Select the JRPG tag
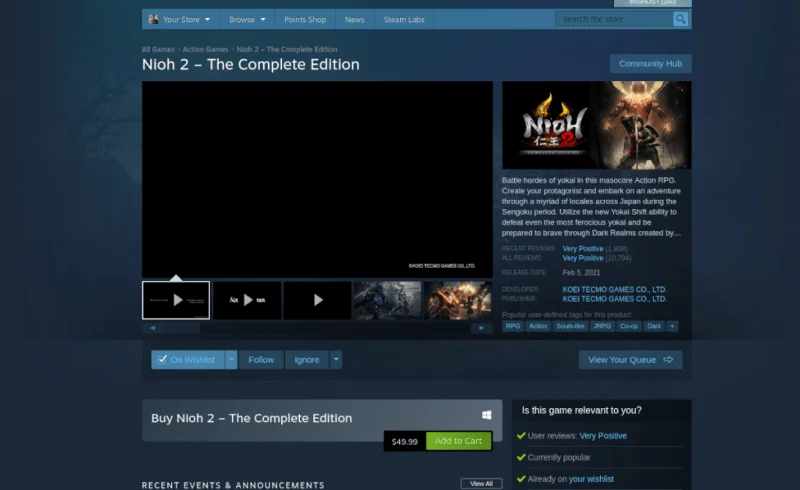Viewport: 800px width, 490px height. (602, 326)
